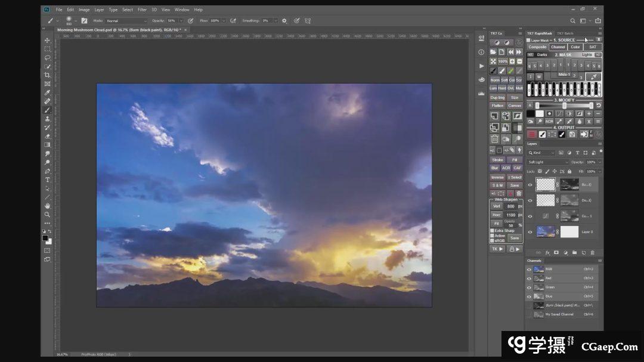Select the Clone Stamp tool
Viewport: 644px width, 362px height.
[x=47, y=119]
